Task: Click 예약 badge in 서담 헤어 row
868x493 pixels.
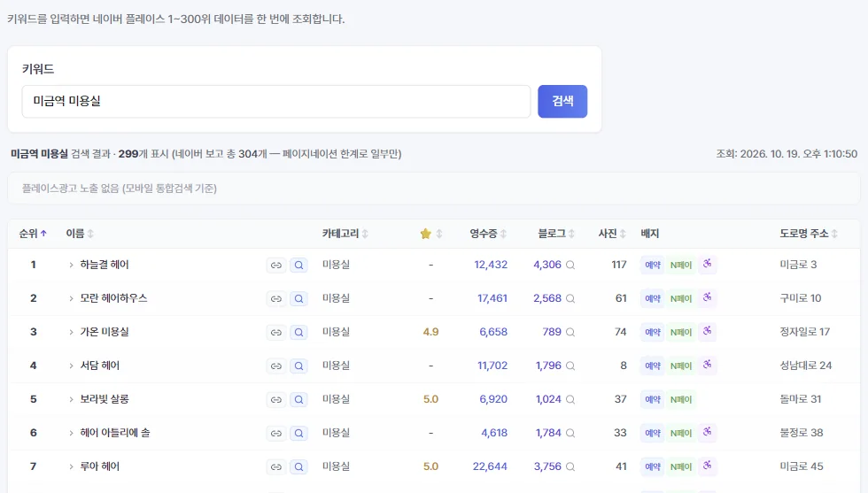Action: [x=653, y=366]
